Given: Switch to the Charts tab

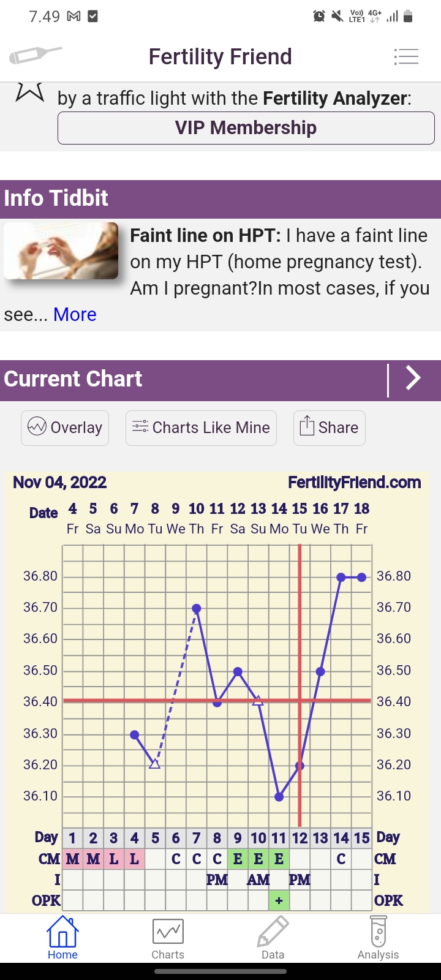Looking at the screenshot, I should pyautogui.click(x=168, y=938).
